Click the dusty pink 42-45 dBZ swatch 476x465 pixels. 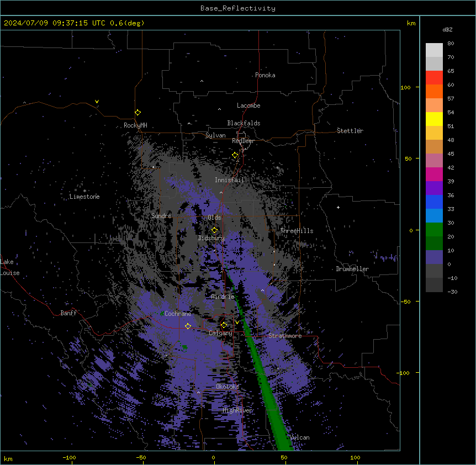point(434,161)
